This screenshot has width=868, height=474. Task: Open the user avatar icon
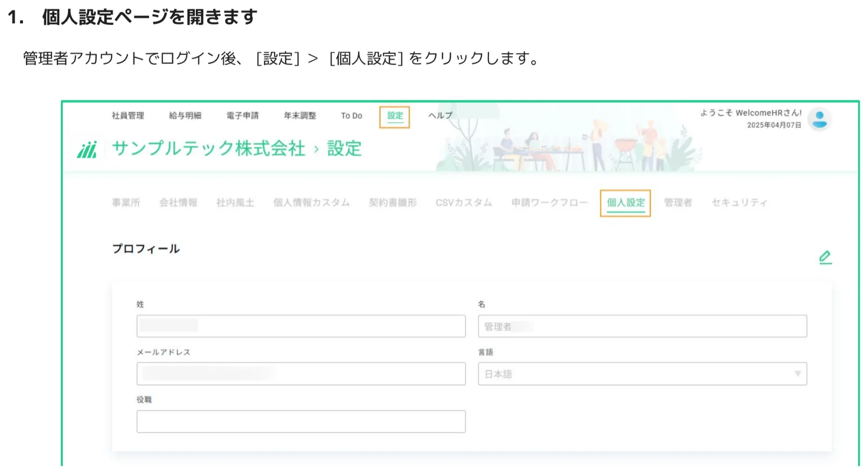coord(820,119)
